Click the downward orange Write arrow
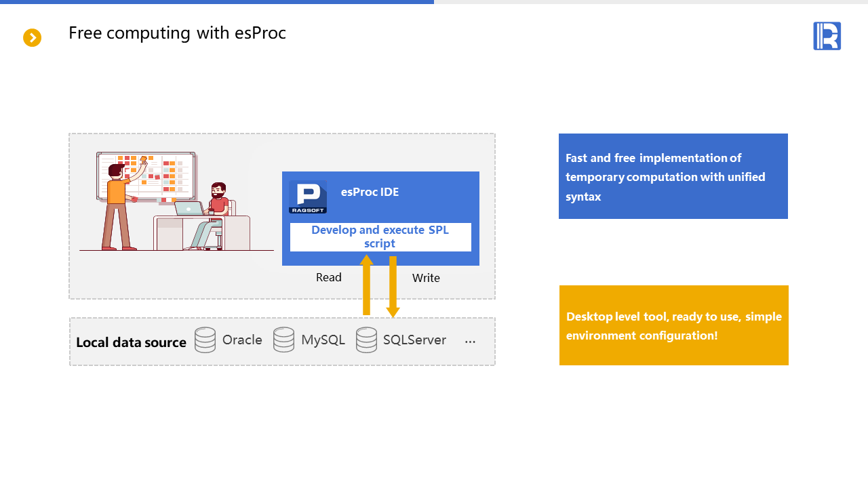 (x=393, y=285)
